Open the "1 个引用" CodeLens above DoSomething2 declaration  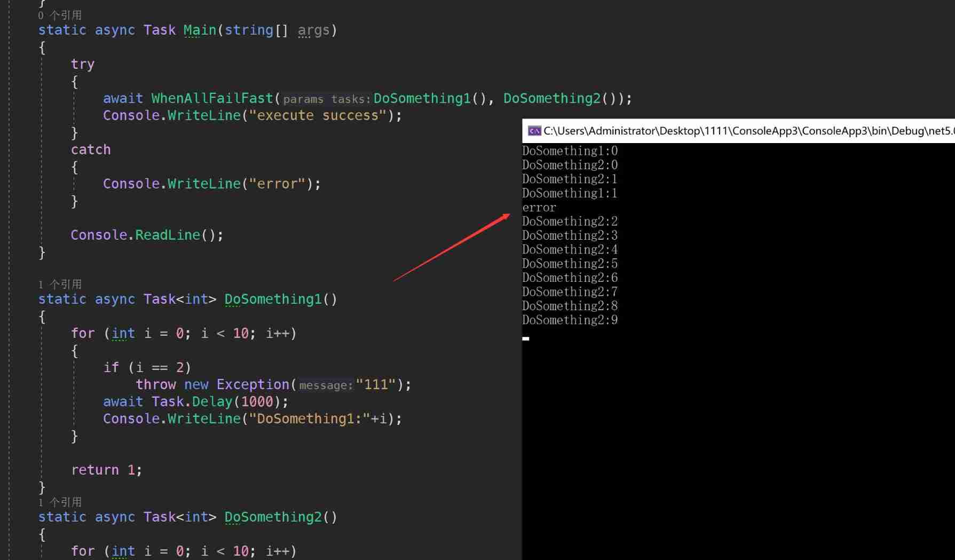coord(60,502)
